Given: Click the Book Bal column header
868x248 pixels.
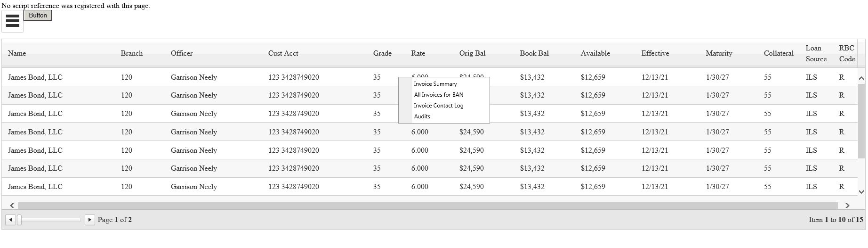Looking at the screenshot, I should click(x=534, y=53).
